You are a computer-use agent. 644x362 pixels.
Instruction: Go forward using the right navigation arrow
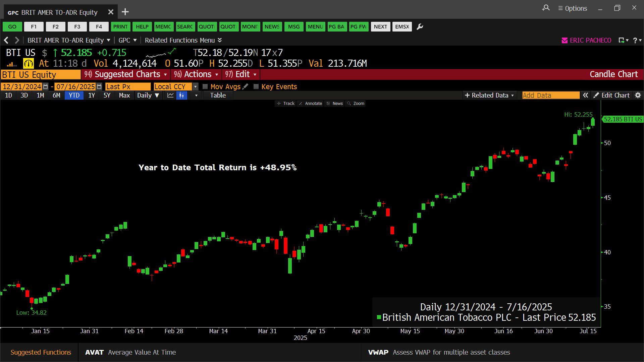click(17, 40)
